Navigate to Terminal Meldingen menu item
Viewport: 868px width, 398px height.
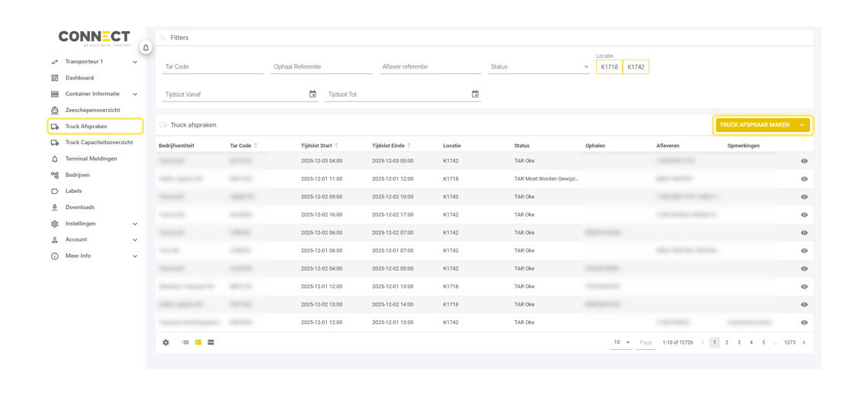pos(91,159)
